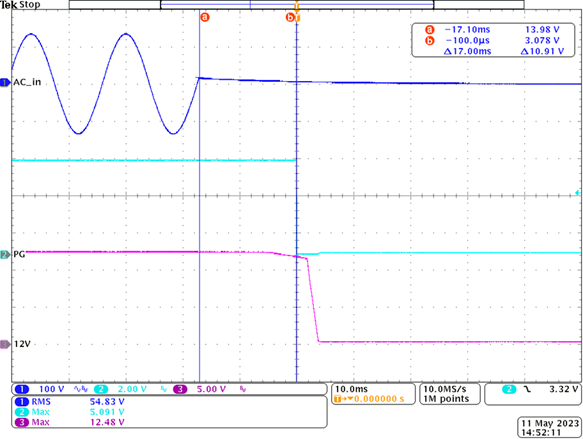Select channel 3 12V ground marker

pyautogui.click(x=5, y=345)
